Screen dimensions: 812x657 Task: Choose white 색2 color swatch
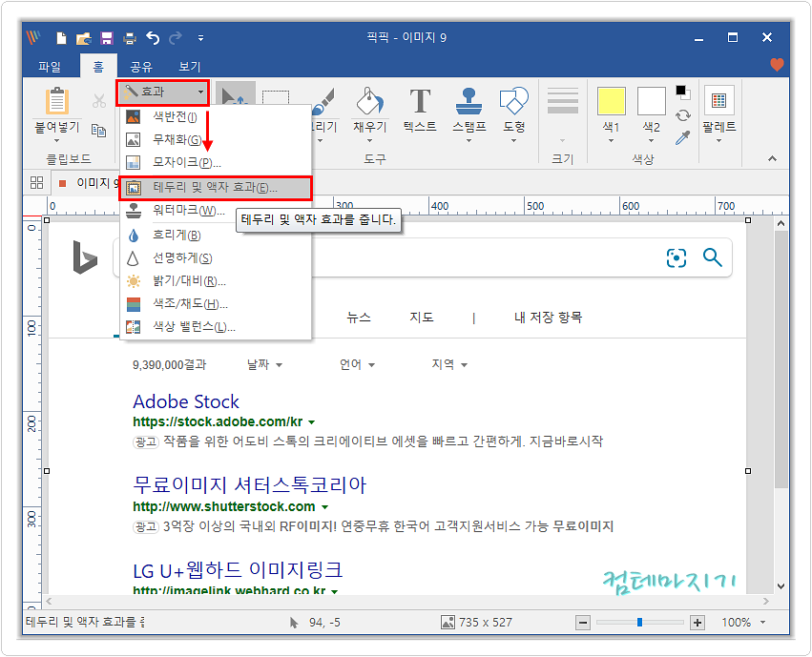651,101
